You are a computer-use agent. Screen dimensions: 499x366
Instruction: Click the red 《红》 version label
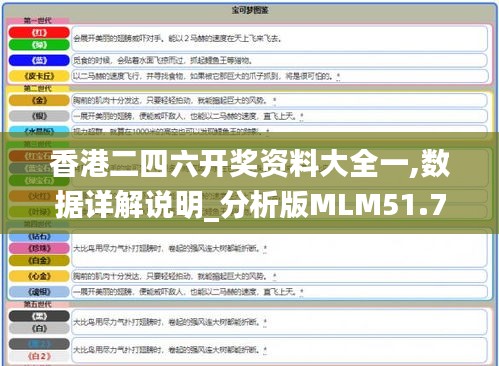39,32
